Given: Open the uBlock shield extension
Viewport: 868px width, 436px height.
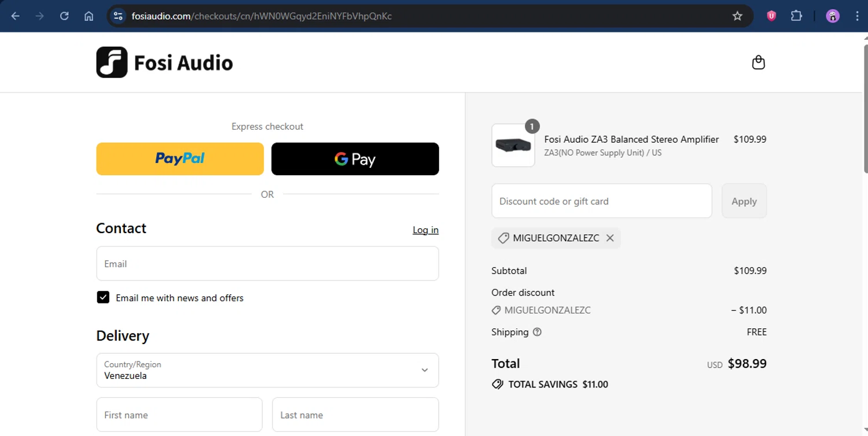Looking at the screenshot, I should (771, 16).
